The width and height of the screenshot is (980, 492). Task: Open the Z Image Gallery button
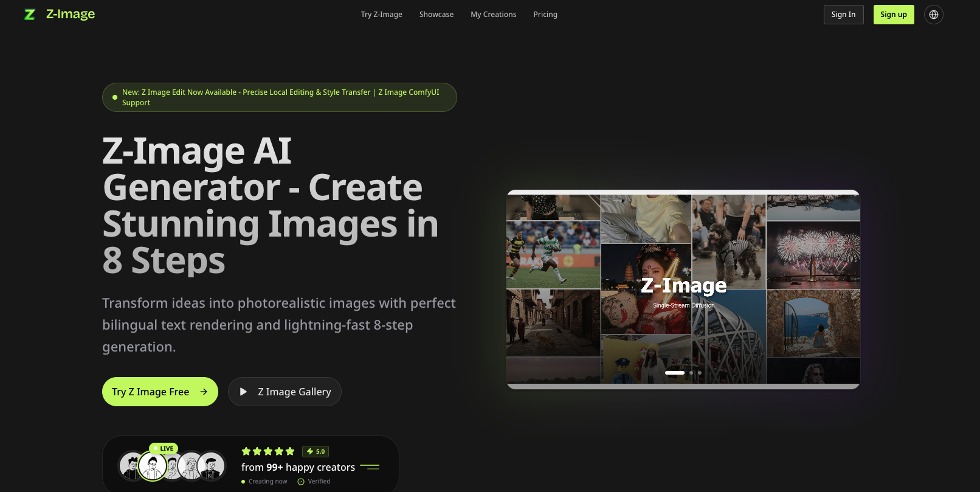pyautogui.click(x=285, y=392)
